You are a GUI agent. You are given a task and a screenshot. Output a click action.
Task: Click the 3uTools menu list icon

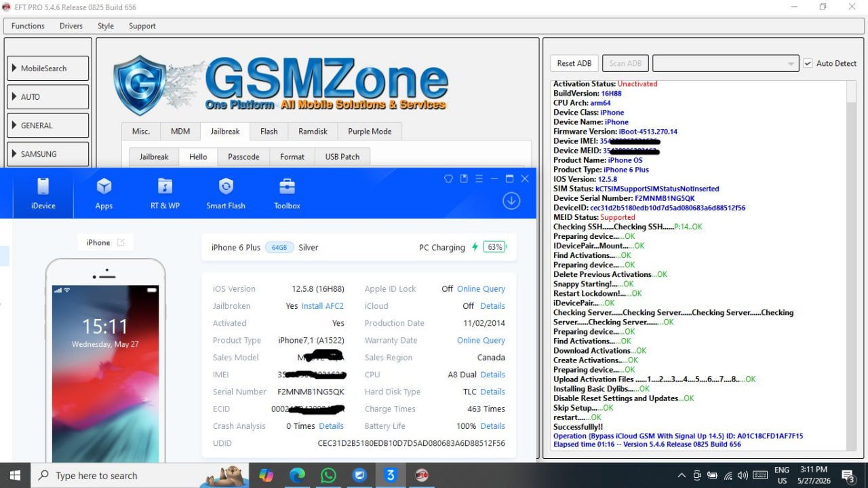point(479,179)
